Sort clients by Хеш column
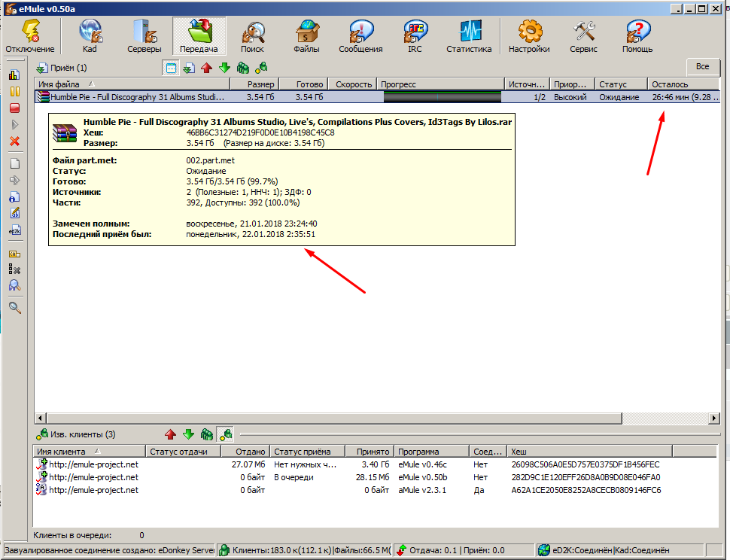Viewport: 730px width, 560px height. click(x=589, y=452)
